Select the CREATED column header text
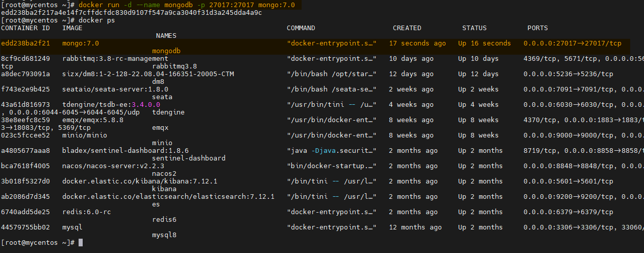This screenshot has width=644, height=253. click(x=407, y=28)
